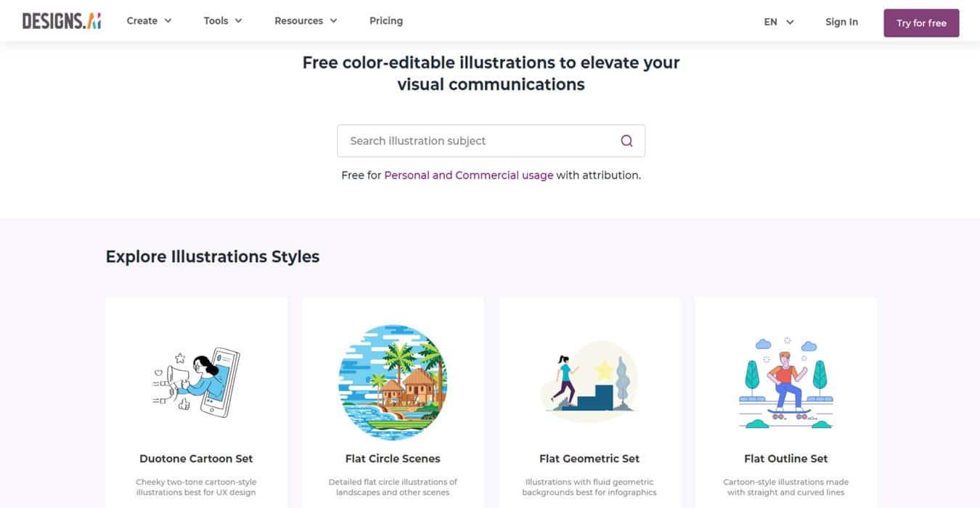Select the Flat Geometric stairs illustration
This screenshot has width=980, height=508.
click(x=589, y=382)
